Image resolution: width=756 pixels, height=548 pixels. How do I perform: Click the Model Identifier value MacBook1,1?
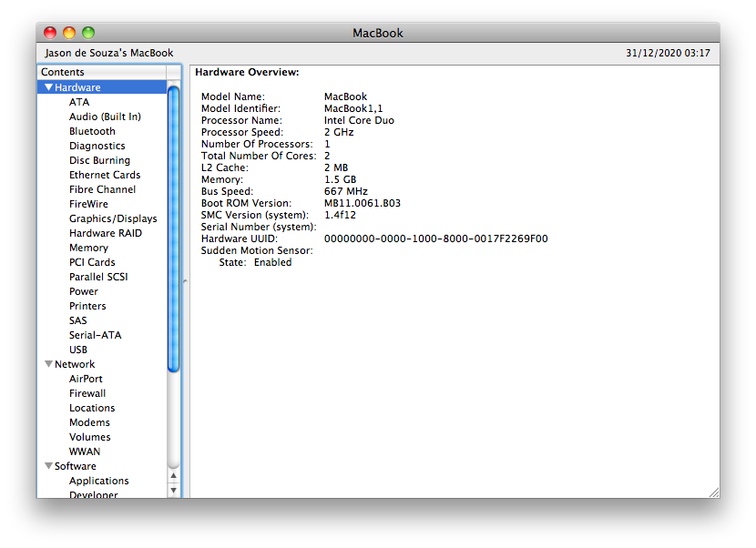tap(353, 108)
